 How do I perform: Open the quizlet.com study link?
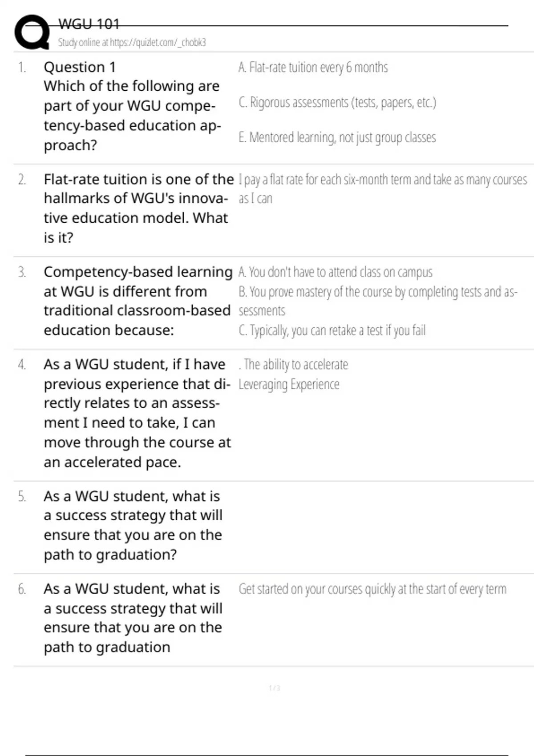132,43
